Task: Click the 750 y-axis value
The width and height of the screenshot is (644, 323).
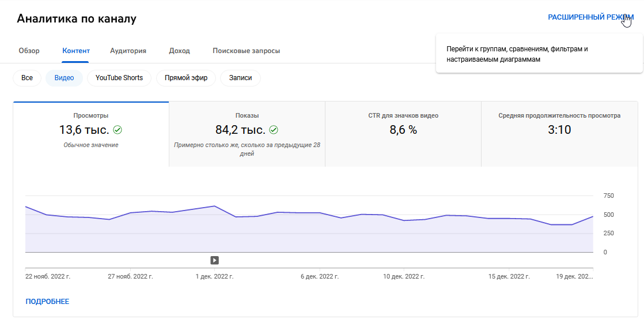Action: pos(608,196)
